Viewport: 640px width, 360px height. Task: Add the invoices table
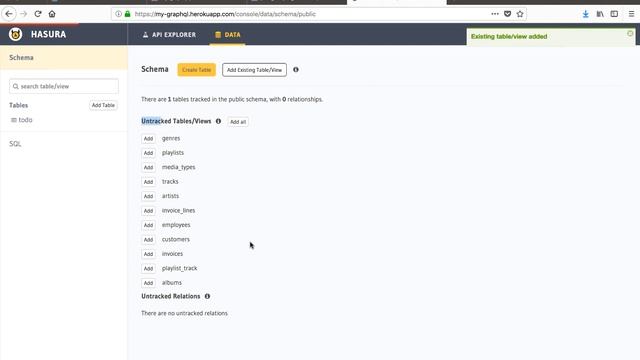148,254
